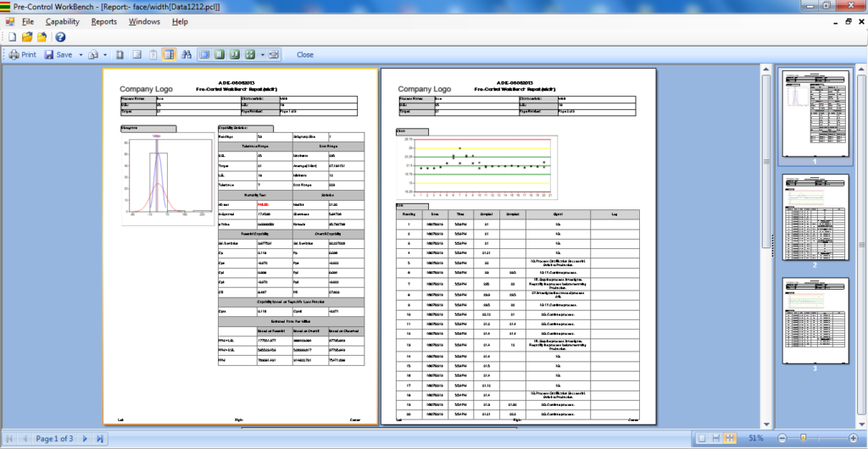Image resolution: width=868 pixels, height=449 pixels.
Task: Click the binoculars Find icon
Action: [186, 55]
